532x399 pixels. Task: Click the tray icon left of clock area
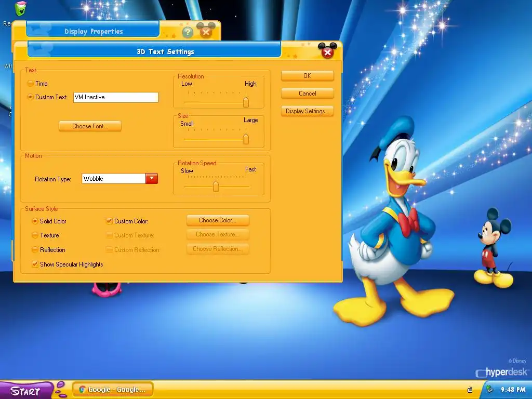coord(470,390)
